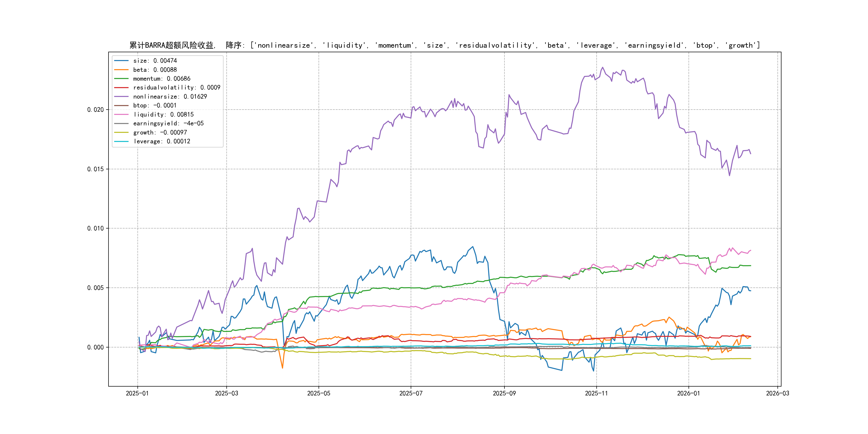868x434 pixels.
Task: Click the chart title text
Action: [444, 46]
